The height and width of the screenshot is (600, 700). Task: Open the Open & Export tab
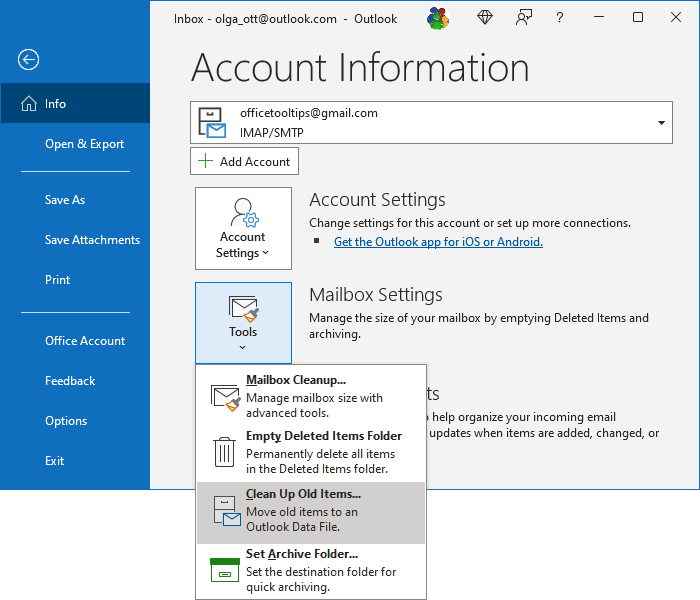(x=84, y=144)
